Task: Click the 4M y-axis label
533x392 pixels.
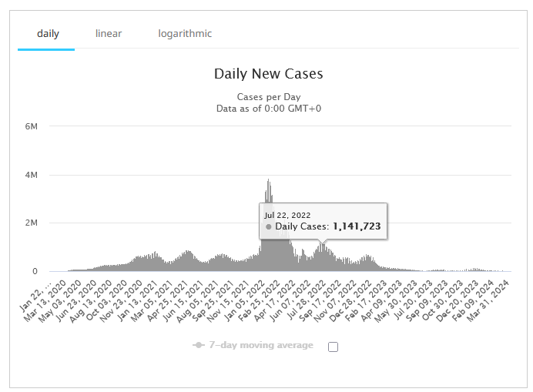Action: point(32,175)
